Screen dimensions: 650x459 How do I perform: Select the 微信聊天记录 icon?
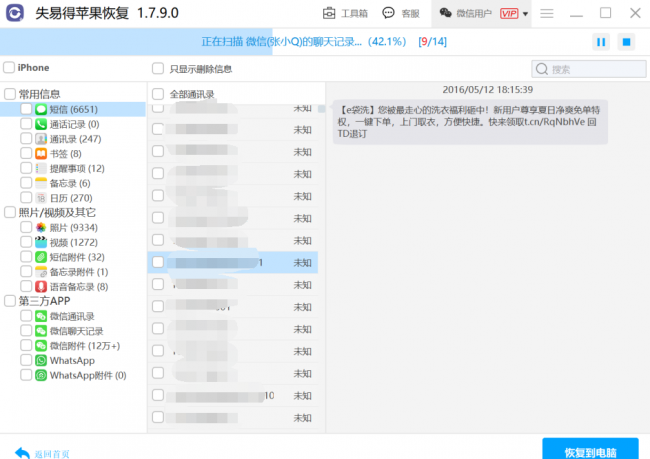coord(41,331)
